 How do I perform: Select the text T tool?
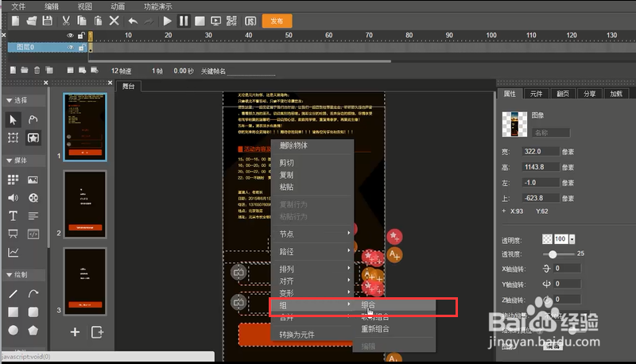[13, 215]
